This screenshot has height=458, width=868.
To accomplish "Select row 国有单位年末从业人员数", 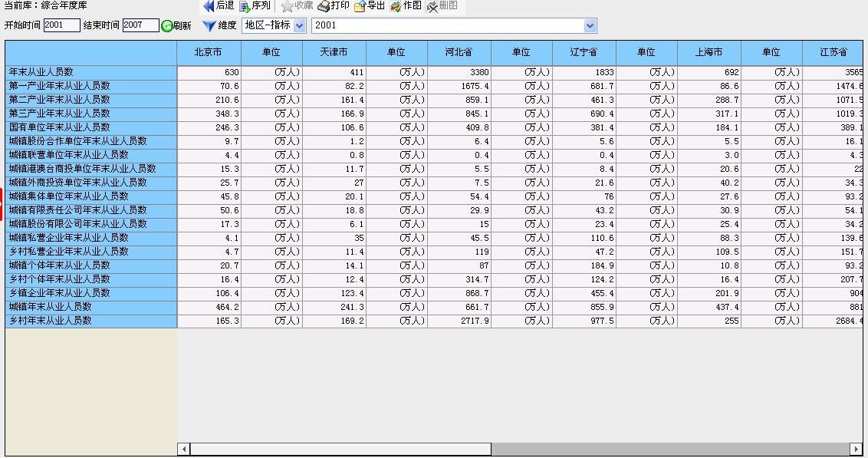I will [x=90, y=128].
